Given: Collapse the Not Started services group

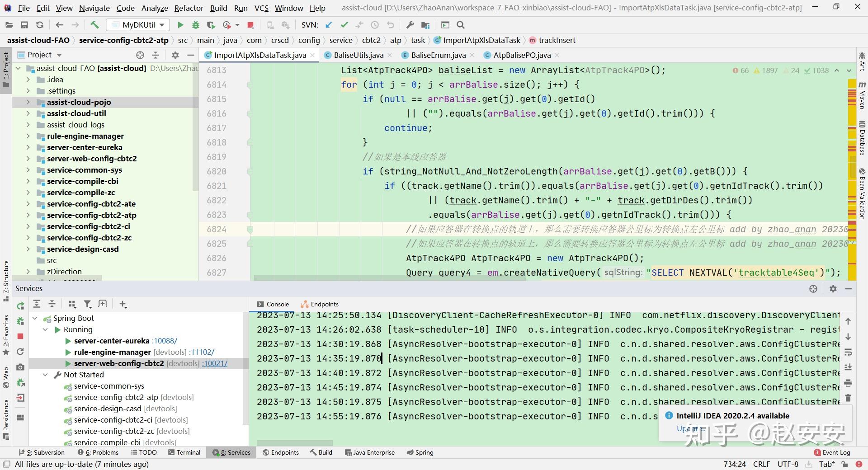Looking at the screenshot, I should pos(45,375).
